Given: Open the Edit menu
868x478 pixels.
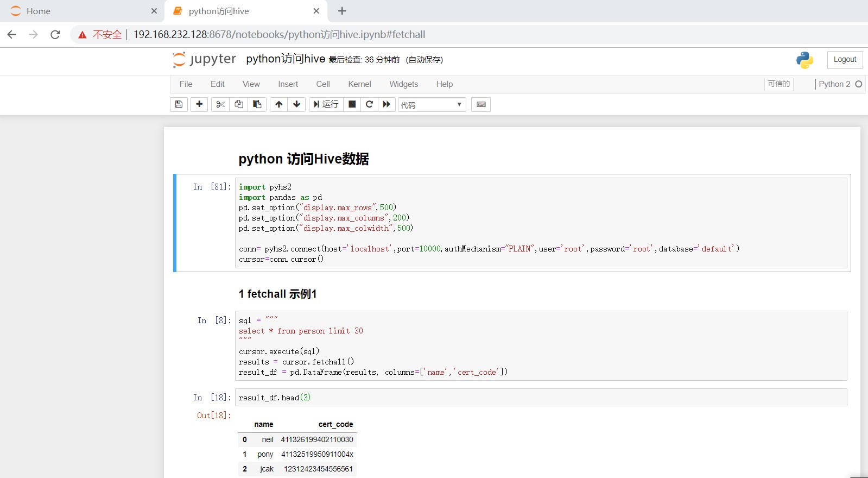Looking at the screenshot, I should point(218,84).
